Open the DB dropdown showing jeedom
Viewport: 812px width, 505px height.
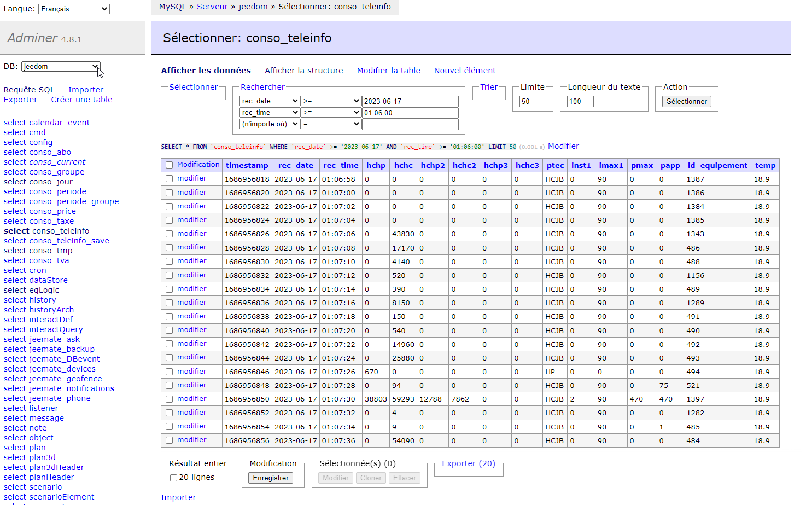pyautogui.click(x=61, y=67)
